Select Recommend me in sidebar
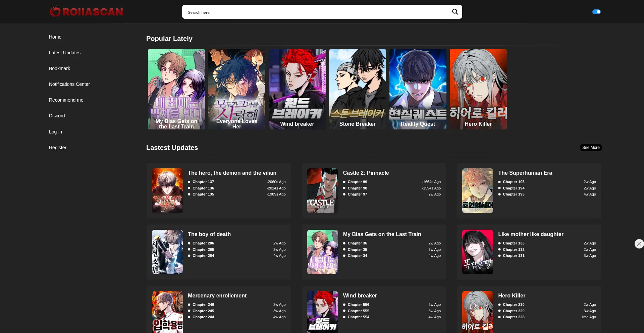 tap(66, 100)
